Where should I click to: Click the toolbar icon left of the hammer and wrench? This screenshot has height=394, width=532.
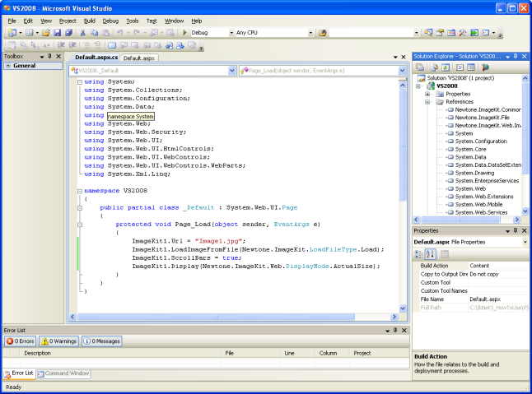pos(451,33)
